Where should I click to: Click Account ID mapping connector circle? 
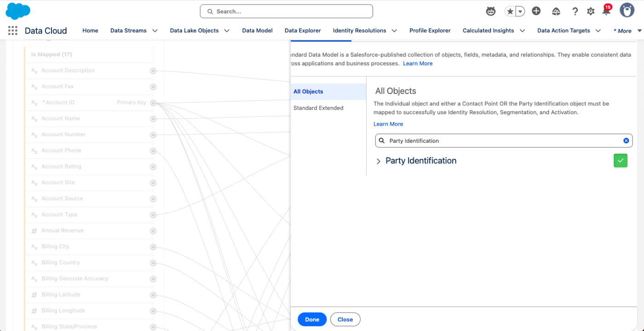click(x=153, y=103)
